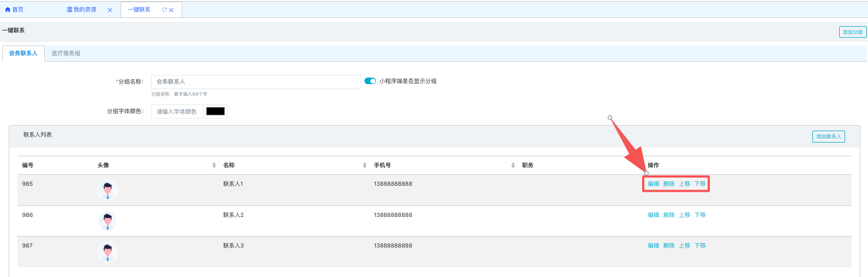The image size is (868, 277).
Task: Sort the table by 名称 column
Action: click(364, 166)
